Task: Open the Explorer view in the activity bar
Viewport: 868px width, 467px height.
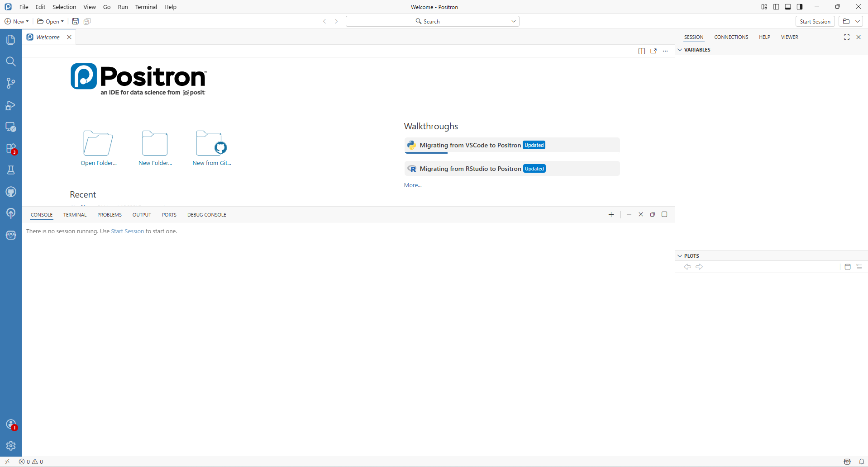Action: tap(11, 40)
